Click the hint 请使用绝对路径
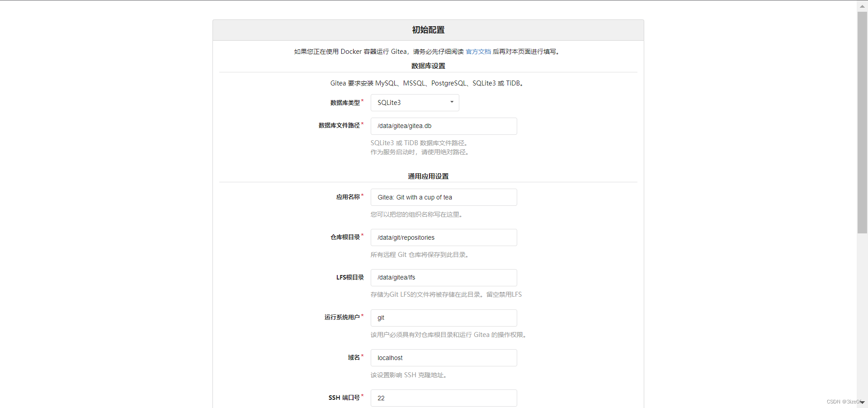This screenshot has width=868, height=408. [x=421, y=152]
